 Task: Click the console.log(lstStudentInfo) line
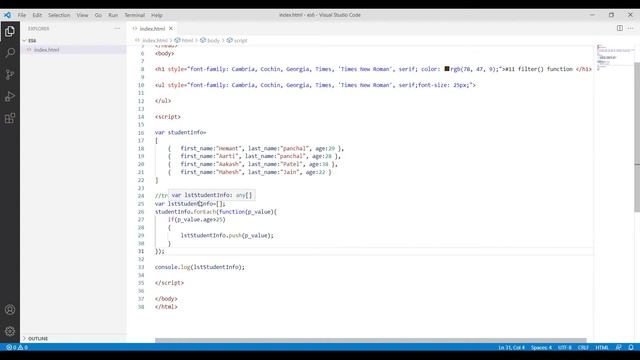pyautogui.click(x=200, y=267)
